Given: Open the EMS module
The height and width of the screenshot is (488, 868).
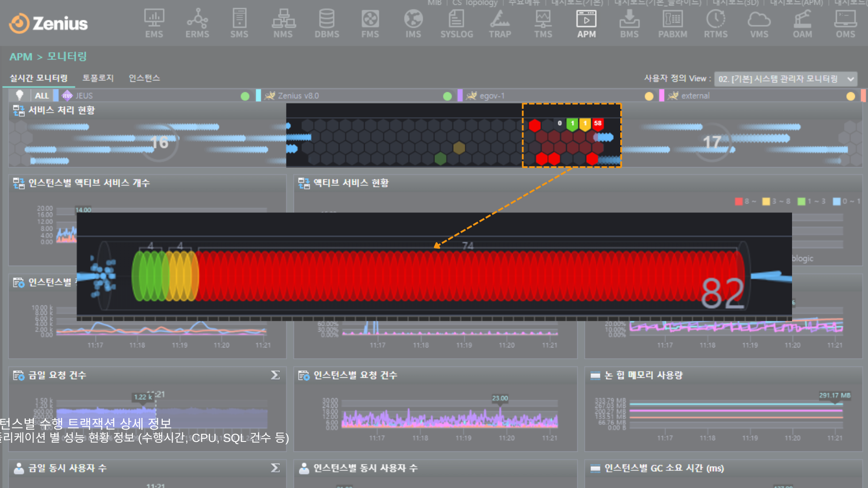Looking at the screenshot, I should click(x=154, y=23).
